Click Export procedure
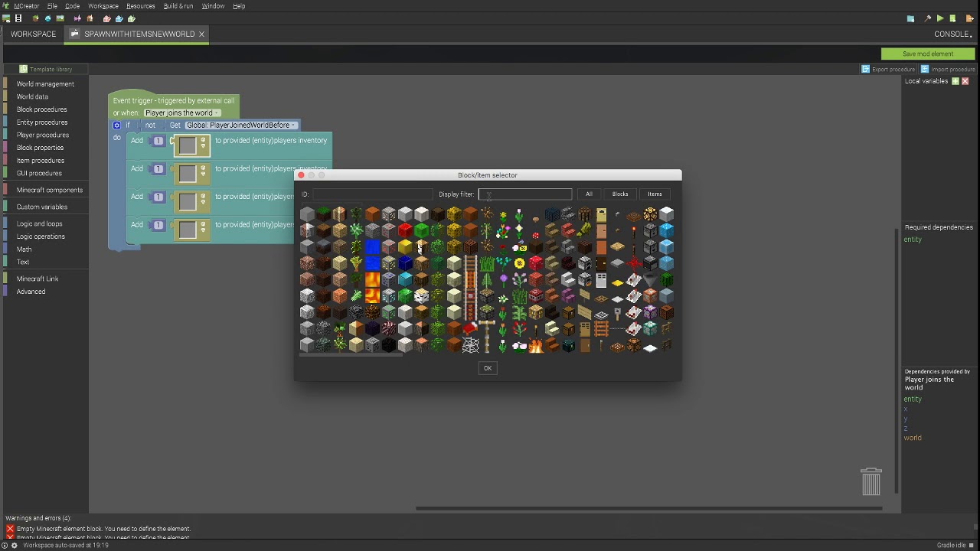 coord(888,69)
